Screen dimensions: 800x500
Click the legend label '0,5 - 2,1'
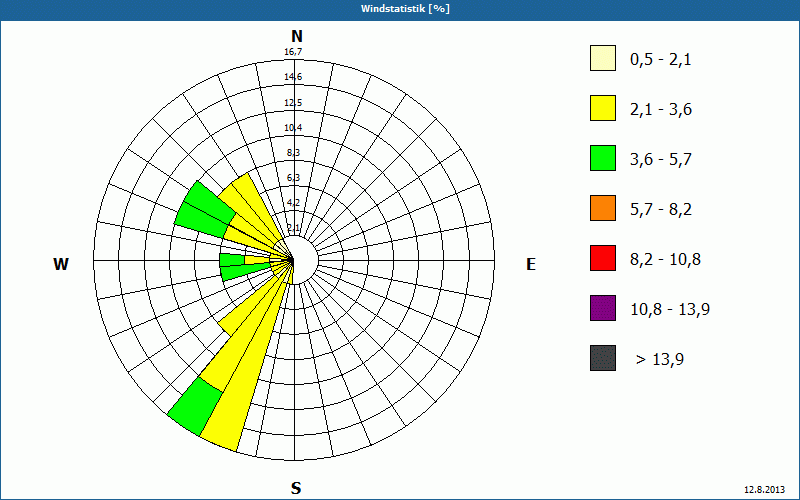tap(661, 60)
